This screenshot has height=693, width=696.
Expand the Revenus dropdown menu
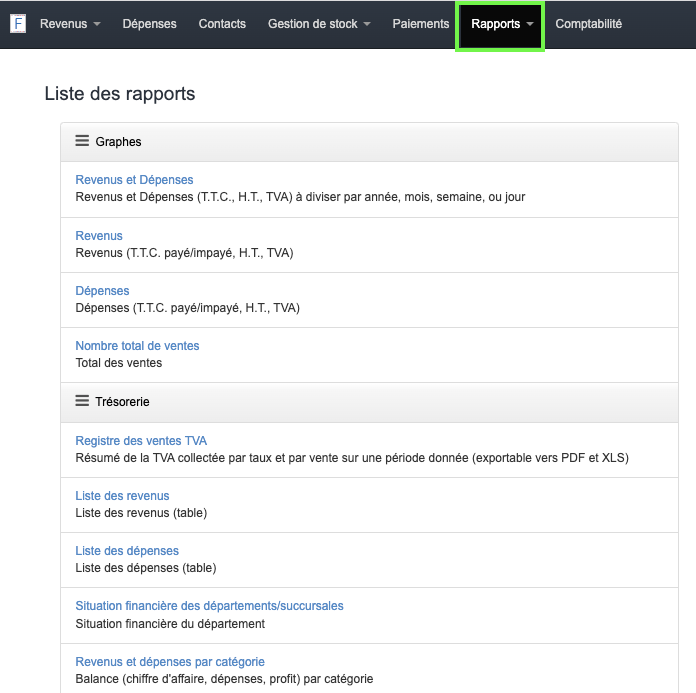70,24
